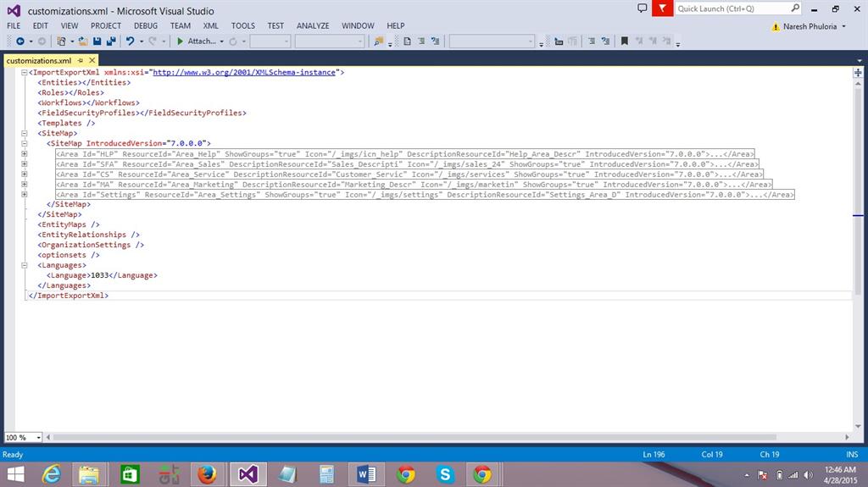
Task: Open the Undo history dropdown arrow
Action: pyautogui.click(x=142, y=42)
